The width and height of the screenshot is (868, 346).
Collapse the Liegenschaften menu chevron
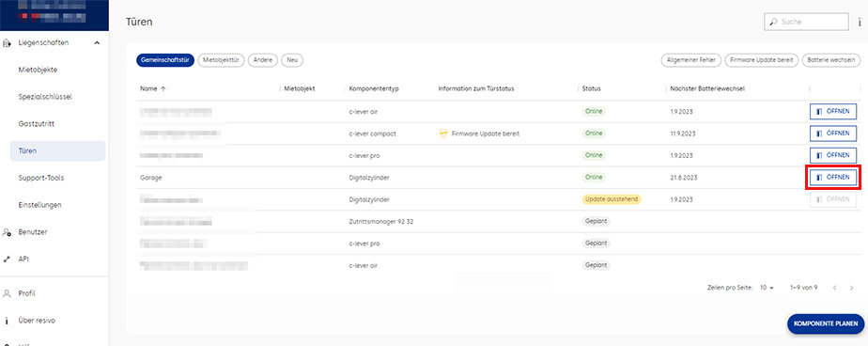click(x=97, y=42)
